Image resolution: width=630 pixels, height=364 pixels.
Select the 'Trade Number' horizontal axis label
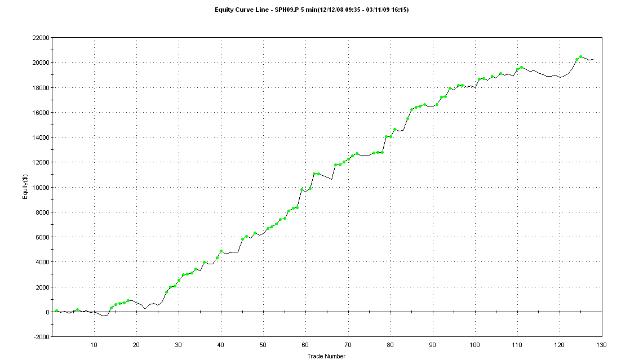tap(326, 356)
